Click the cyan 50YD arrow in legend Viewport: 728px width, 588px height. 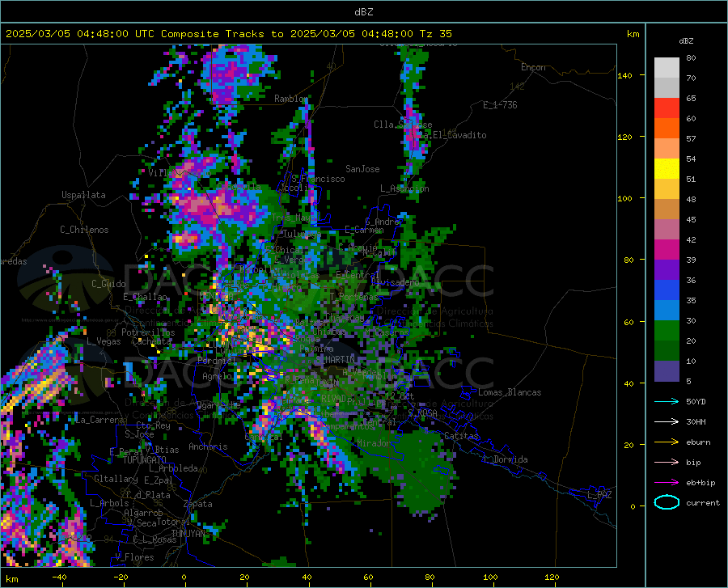click(667, 401)
